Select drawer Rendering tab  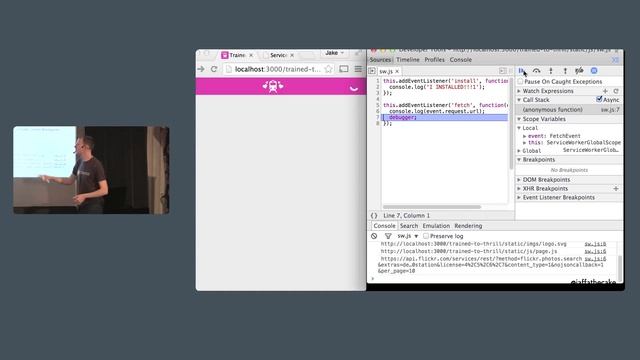point(468,226)
